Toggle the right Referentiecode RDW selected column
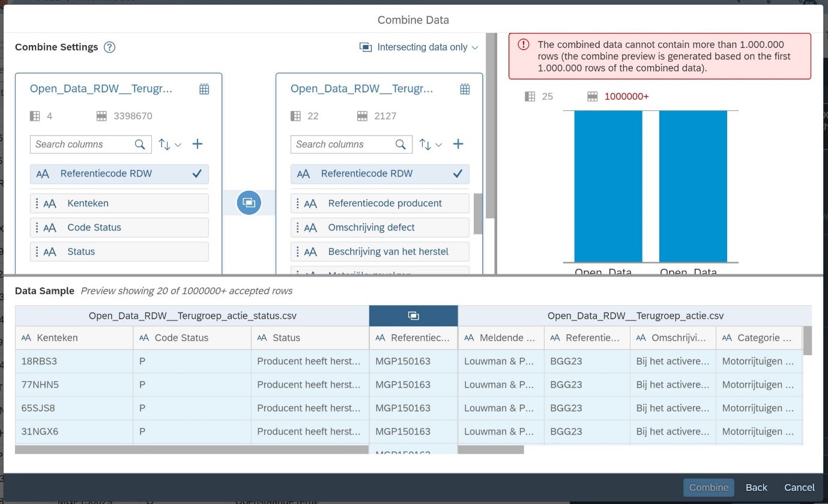The width and height of the screenshot is (828, 504). click(380, 174)
